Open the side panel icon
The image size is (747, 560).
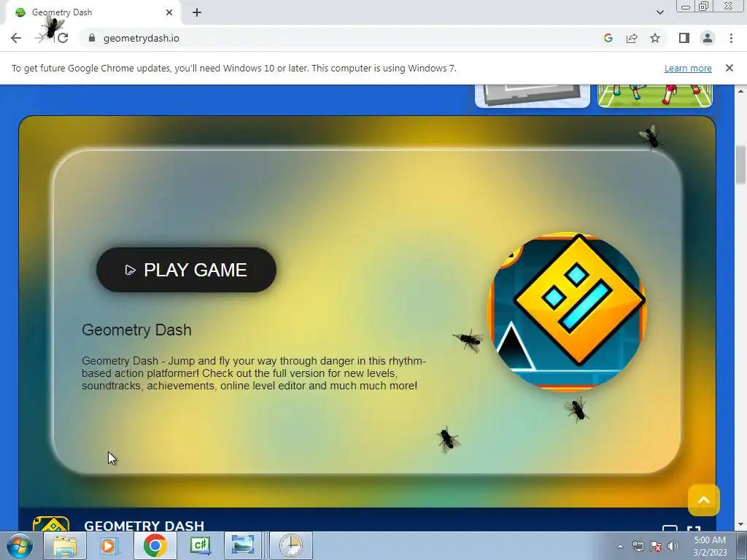pos(684,38)
